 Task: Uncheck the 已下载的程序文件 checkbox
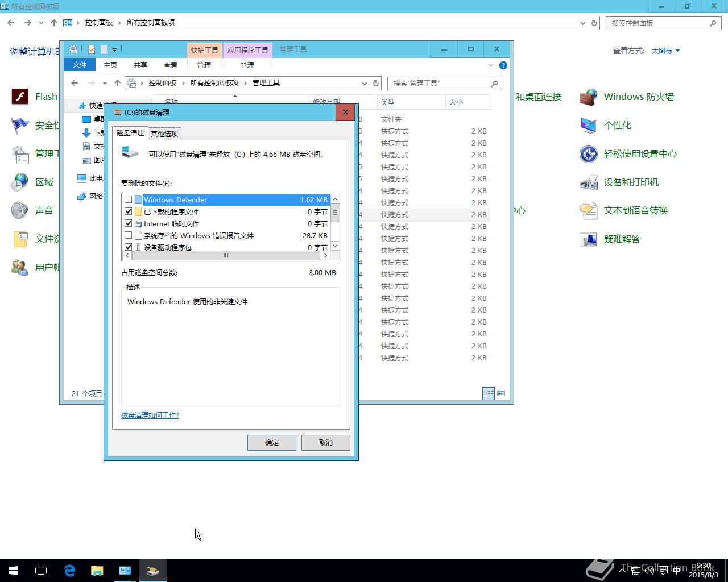[129, 211]
